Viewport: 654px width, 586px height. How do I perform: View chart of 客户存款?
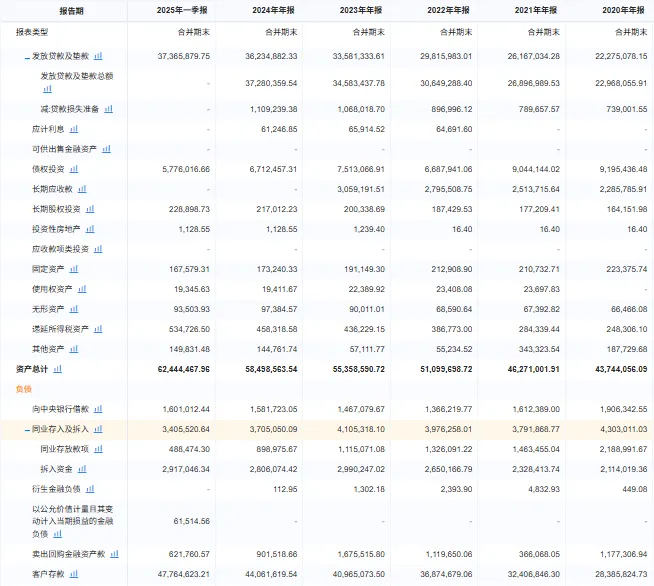74,574
